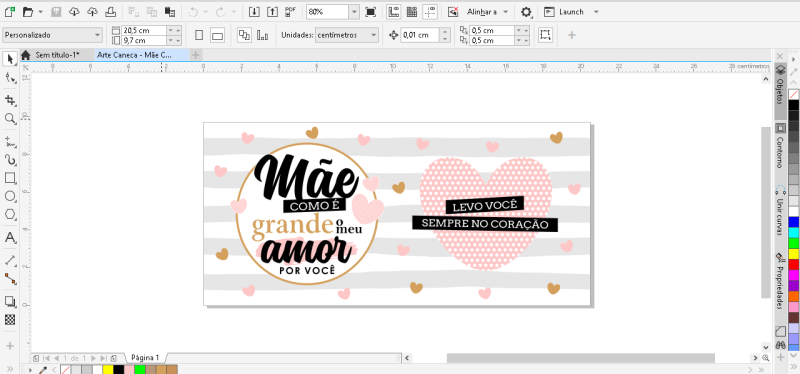Click the Paste clipboard icon

coord(170,11)
